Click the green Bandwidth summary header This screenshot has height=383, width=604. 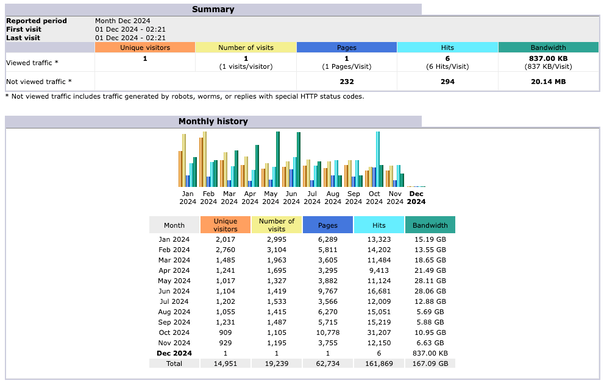(549, 47)
